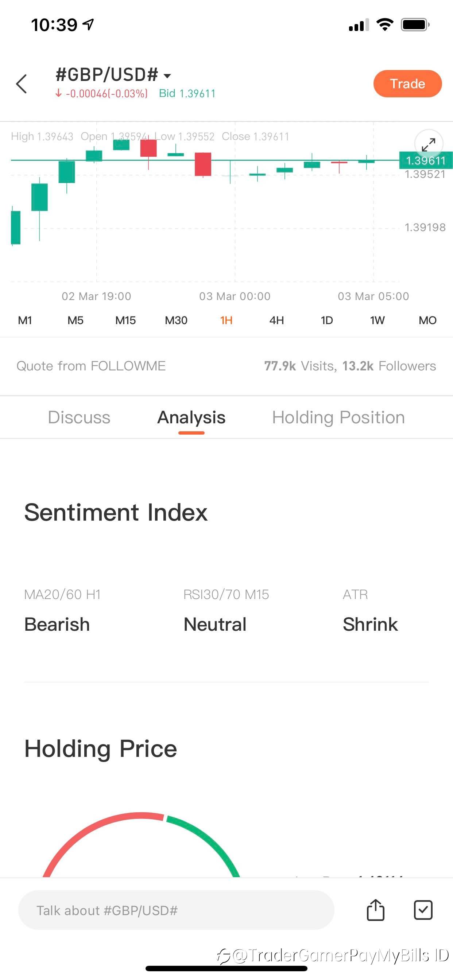Choose the 1W chart interval
453x980 pixels.
pyautogui.click(x=377, y=320)
